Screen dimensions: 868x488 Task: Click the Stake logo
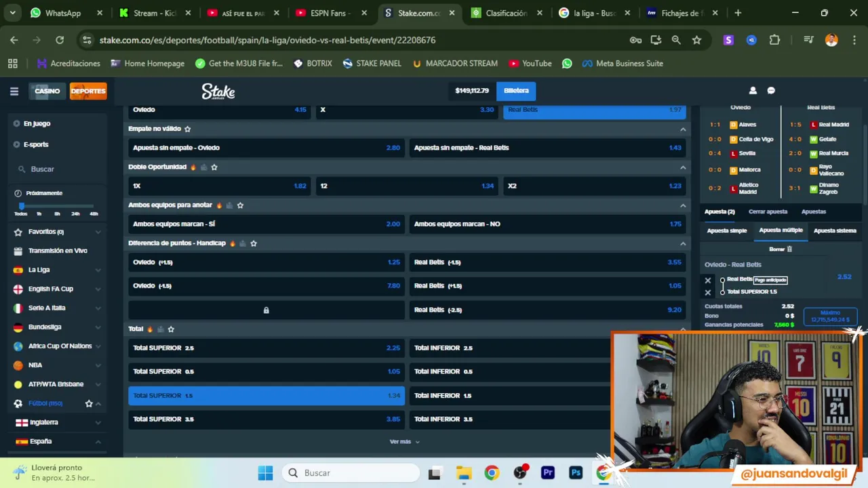point(218,91)
